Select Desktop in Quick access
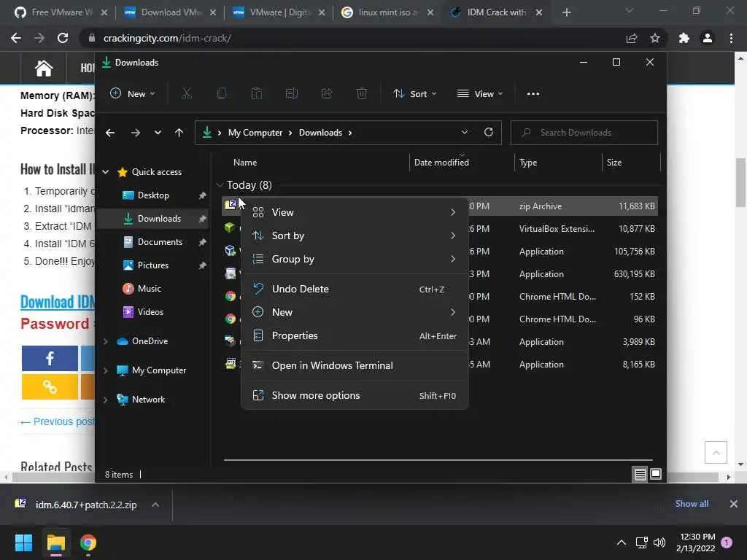Screen dimensions: 747x560 [153, 195]
